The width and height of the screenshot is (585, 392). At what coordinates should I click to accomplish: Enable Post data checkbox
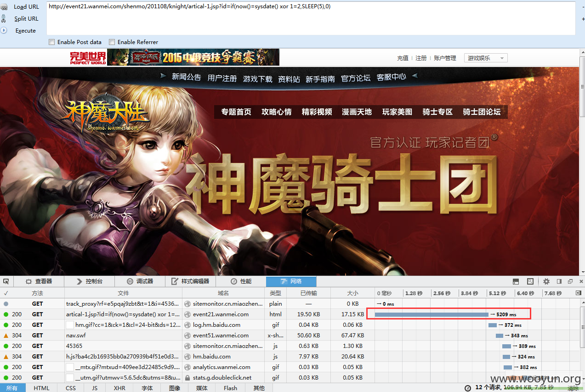51,42
